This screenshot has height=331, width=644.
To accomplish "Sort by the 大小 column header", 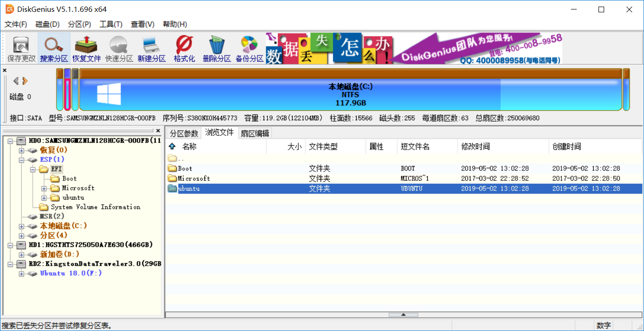I will [286, 147].
